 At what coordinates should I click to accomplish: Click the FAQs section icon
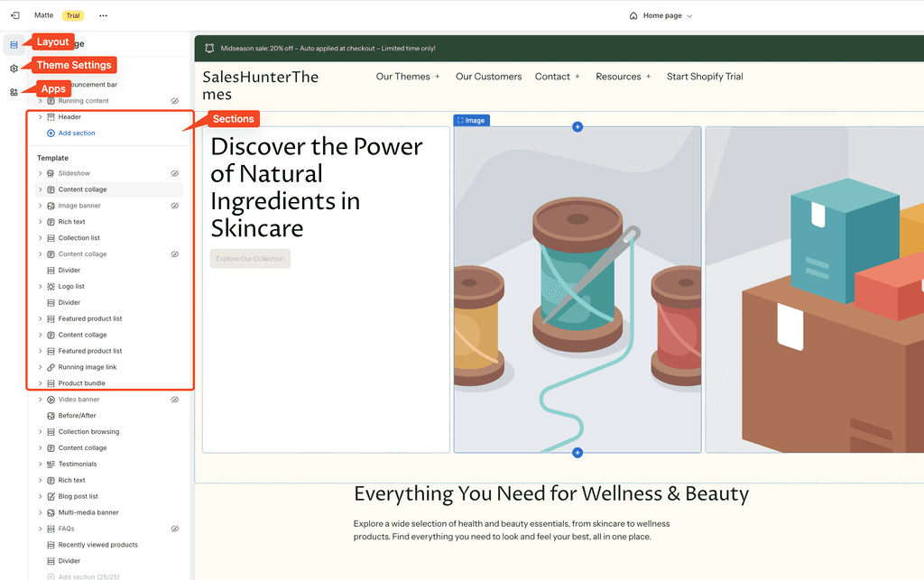[51, 529]
